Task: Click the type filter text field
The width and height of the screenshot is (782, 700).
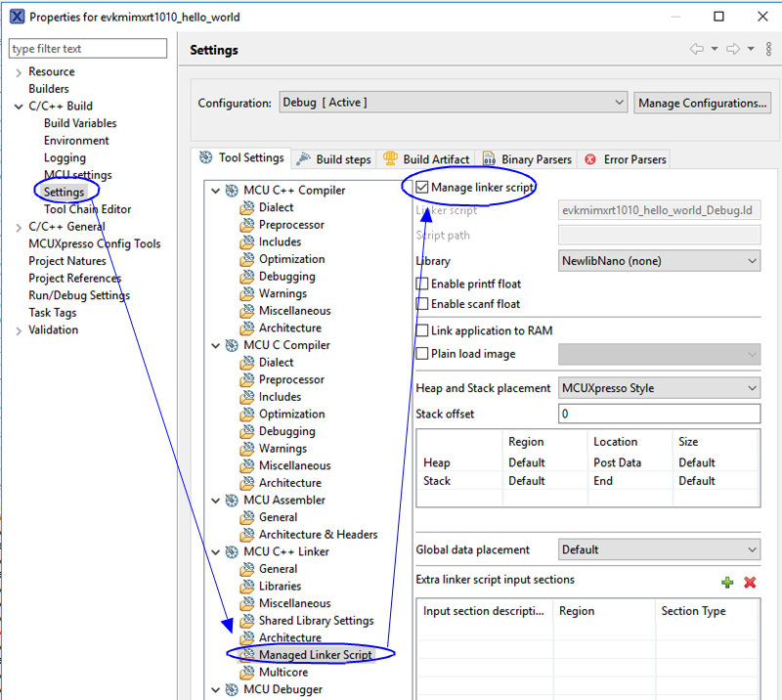Action: (88, 49)
